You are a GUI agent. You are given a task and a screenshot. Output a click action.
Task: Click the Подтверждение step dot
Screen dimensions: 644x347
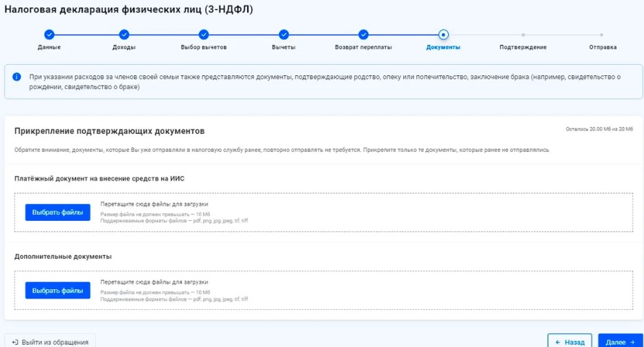523,35
